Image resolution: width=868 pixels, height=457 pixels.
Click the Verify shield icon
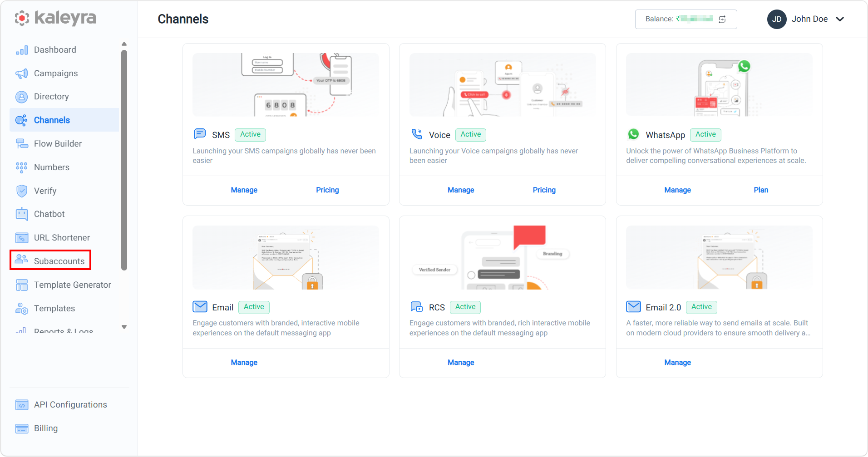(x=22, y=191)
